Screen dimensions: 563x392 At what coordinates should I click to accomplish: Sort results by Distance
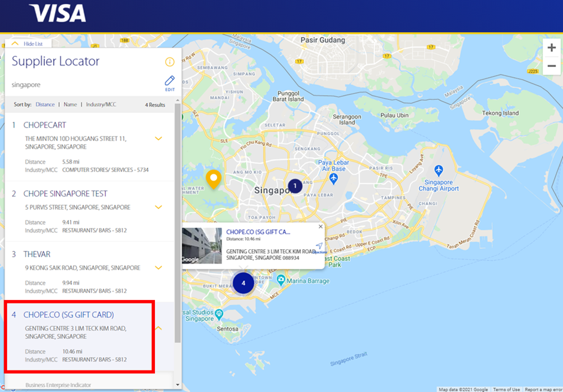tap(45, 105)
